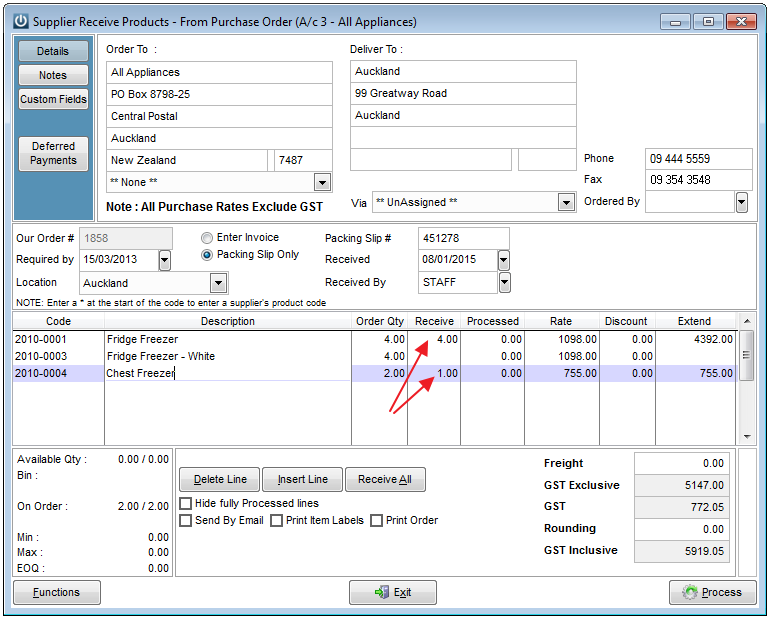770x620 pixels.
Task: Open the Notes tab
Action: (53, 75)
